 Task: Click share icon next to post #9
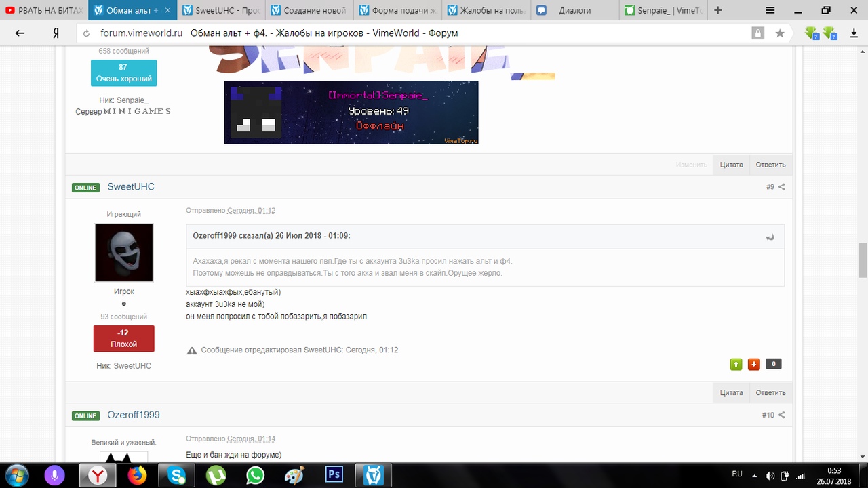[781, 187]
